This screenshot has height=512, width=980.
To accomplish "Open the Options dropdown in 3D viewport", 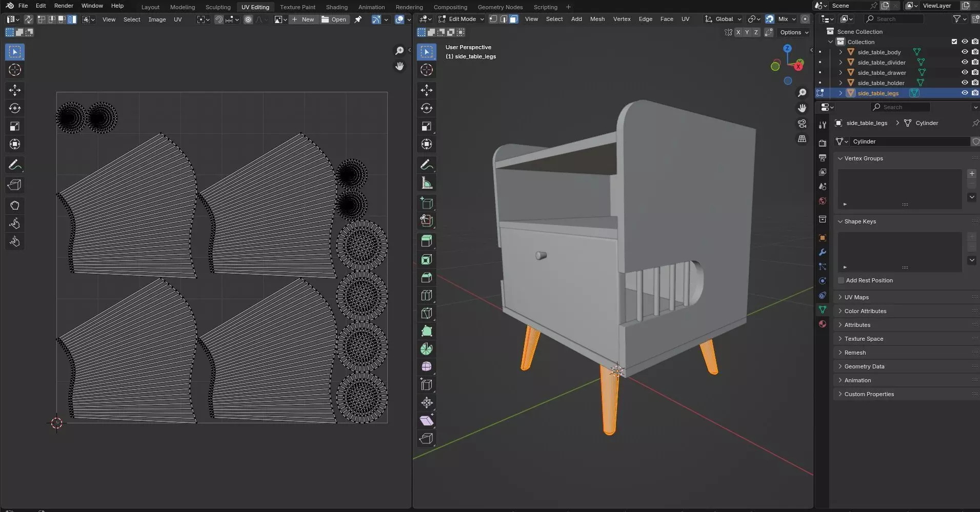I will tap(794, 32).
